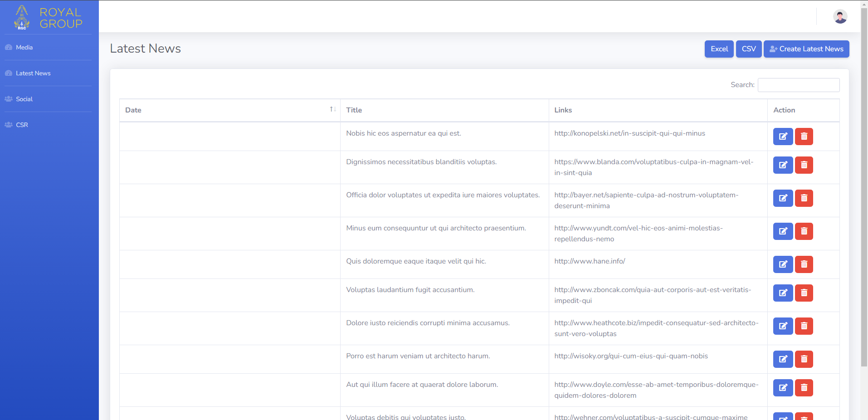Screen dimensions: 868x420
Task: Go to Social in the sidebar
Action: [x=24, y=99]
